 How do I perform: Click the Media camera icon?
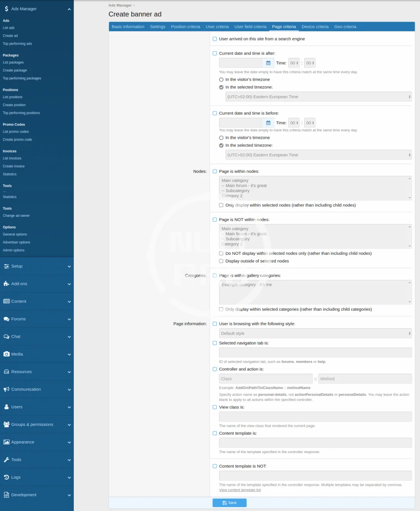coord(6,354)
